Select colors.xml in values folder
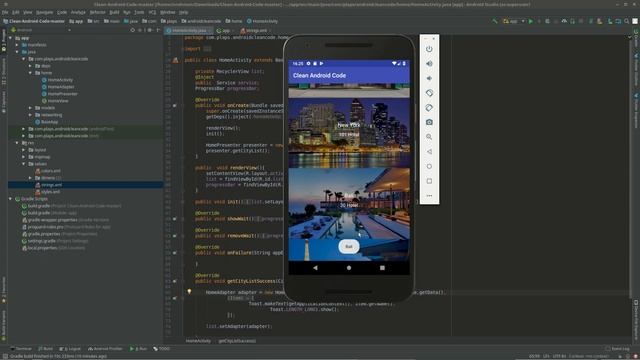Viewport: 640px width, 360px height. pyautogui.click(x=48, y=171)
